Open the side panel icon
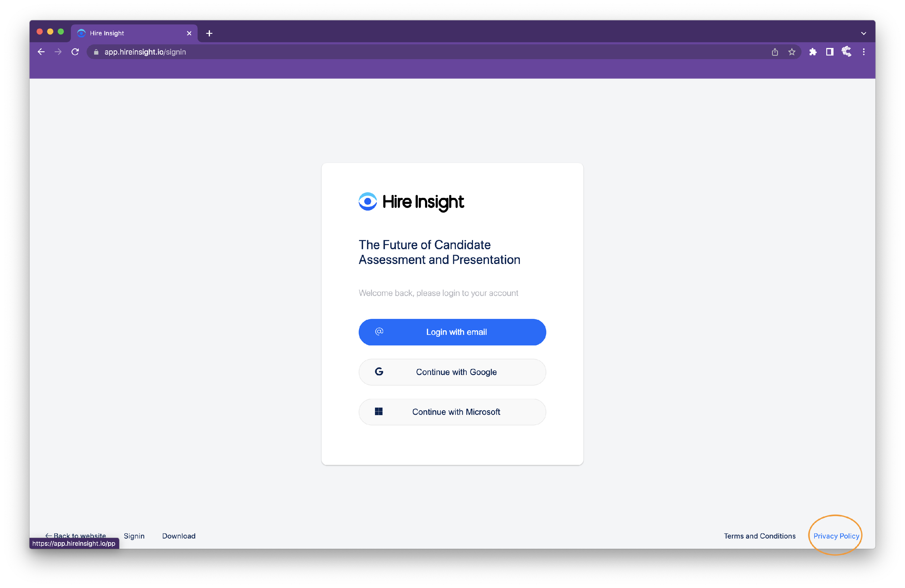 click(830, 52)
